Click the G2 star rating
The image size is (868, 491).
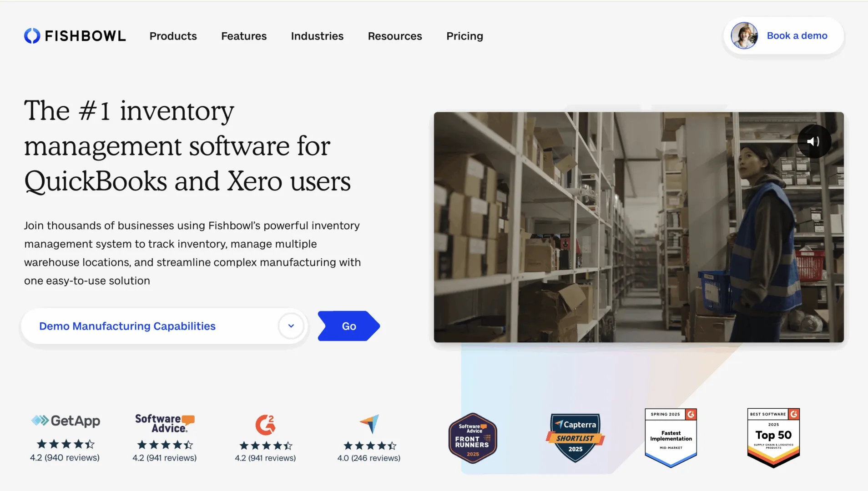[266, 446]
